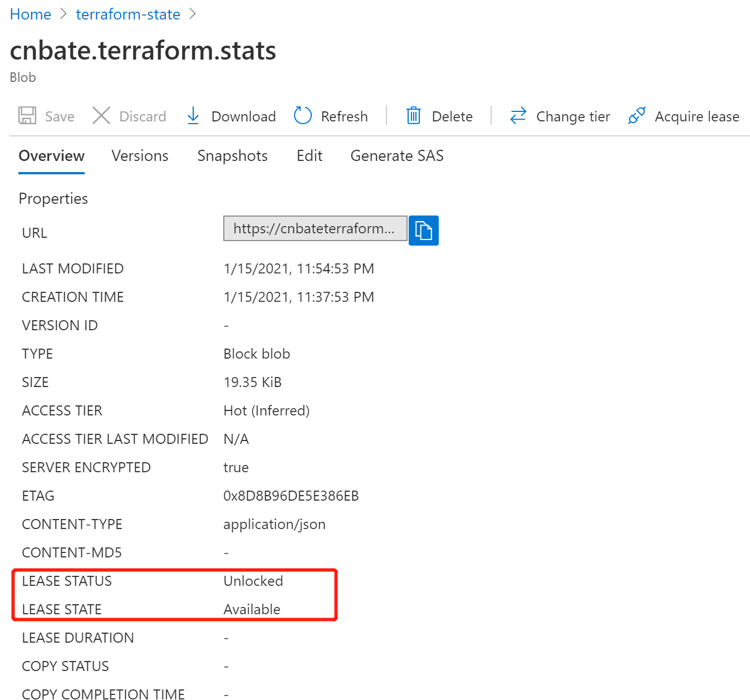The image size is (750, 700).
Task: Click inside the URL text field
Action: [315, 228]
